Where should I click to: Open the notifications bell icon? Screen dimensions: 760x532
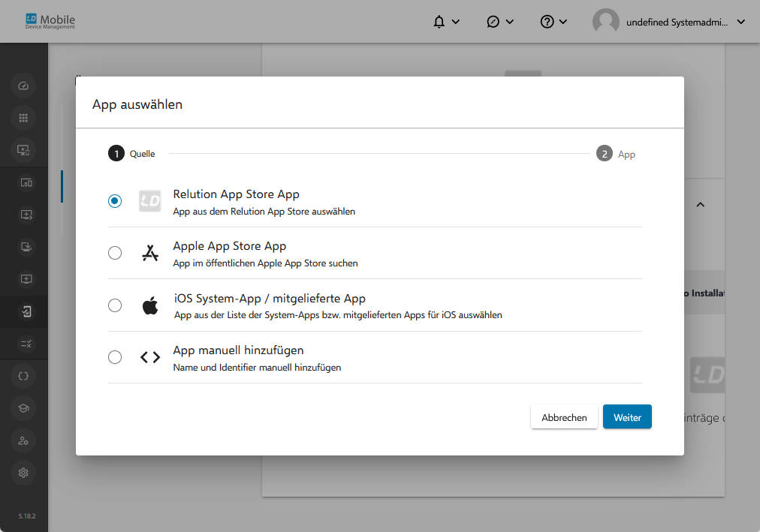[x=439, y=22]
